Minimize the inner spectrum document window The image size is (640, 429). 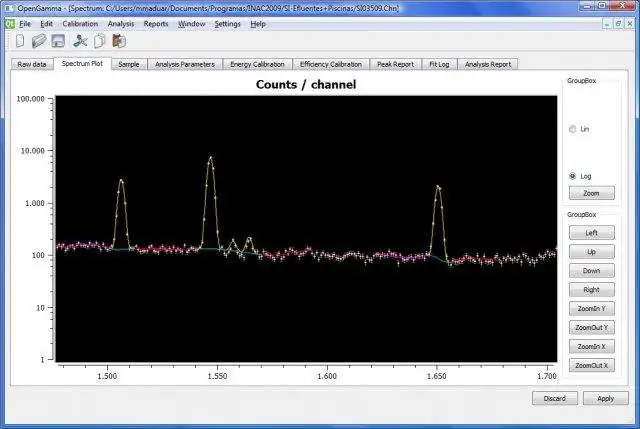coord(607,24)
